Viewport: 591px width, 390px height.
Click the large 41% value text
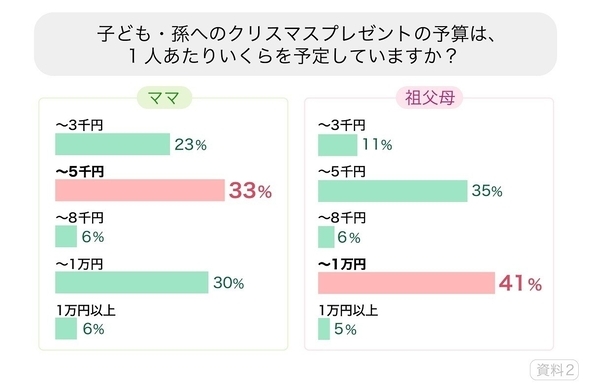[521, 283]
